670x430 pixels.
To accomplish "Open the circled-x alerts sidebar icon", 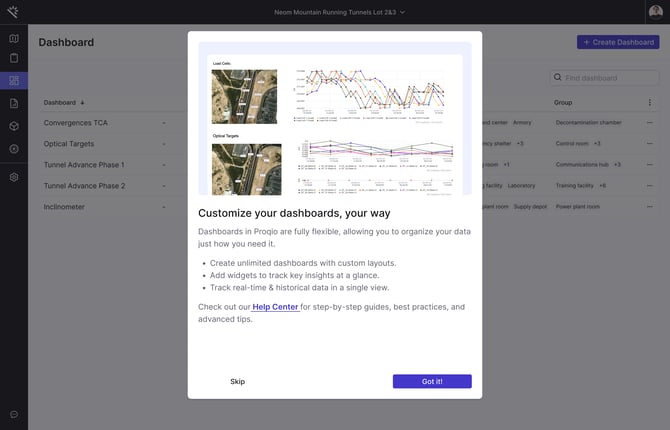I will (x=14, y=149).
